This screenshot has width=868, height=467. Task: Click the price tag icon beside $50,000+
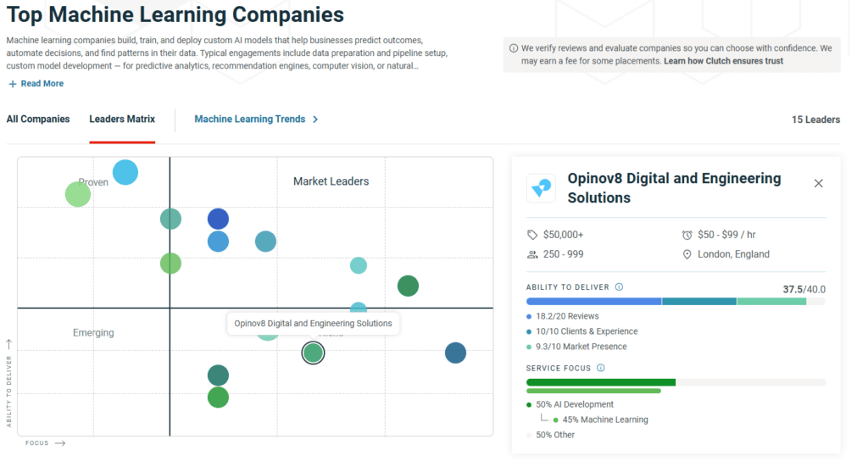tap(532, 235)
